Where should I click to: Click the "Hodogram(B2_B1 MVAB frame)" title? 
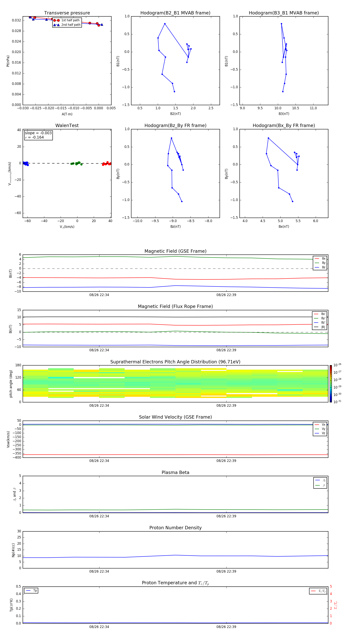click(175, 13)
